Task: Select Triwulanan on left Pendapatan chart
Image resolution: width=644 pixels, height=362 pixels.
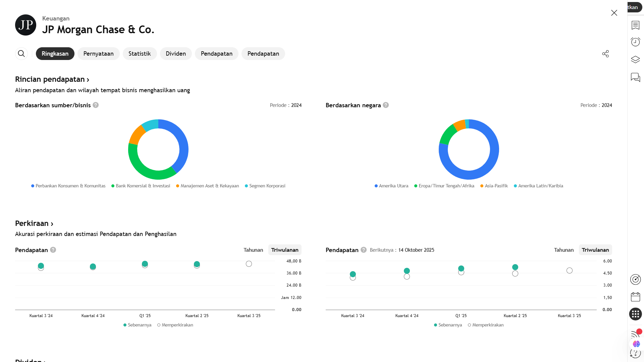Action: (x=284, y=250)
